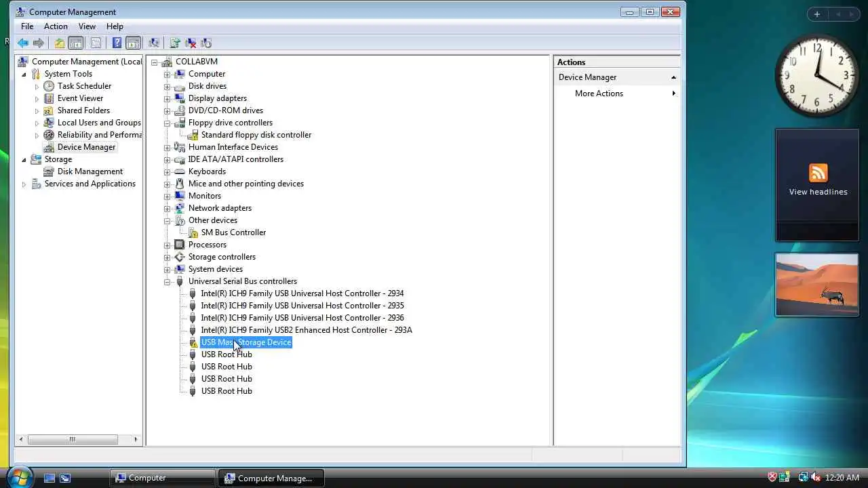Click Switch between windows quick launch icon
The width and height of the screenshot is (868, 488).
(65, 478)
